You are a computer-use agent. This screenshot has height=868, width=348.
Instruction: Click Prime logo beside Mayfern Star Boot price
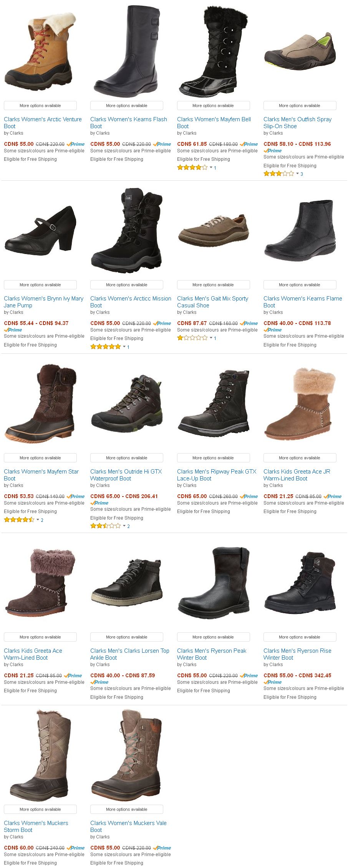pyautogui.click(x=76, y=496)
